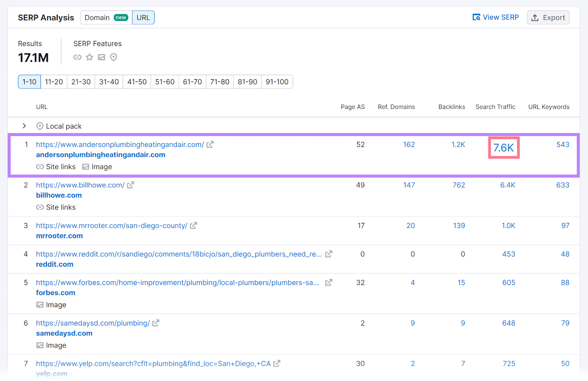Switch the analysis mode to Domain
The image size is (588, 381).
[97, 17]
